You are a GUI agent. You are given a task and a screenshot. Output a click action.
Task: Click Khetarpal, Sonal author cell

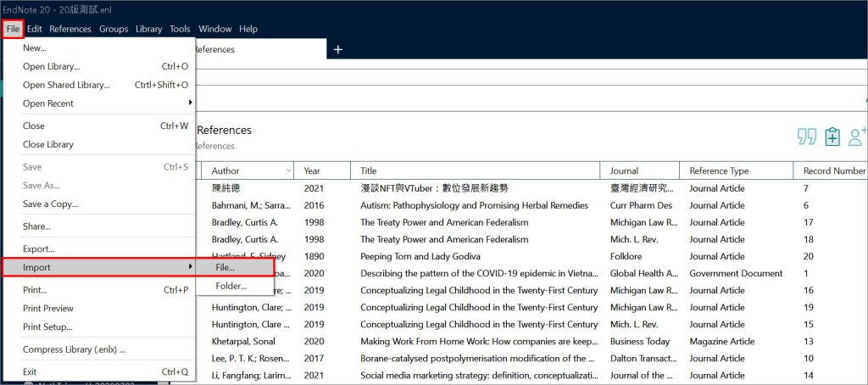[x=243, y=341]
